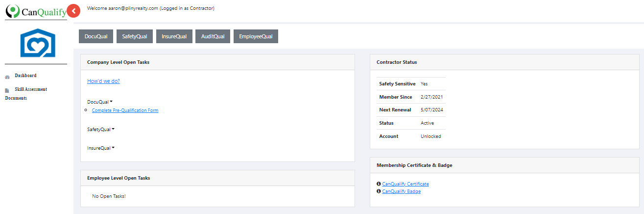Click the Next Renewal label
Viewport: 644px width, 214px height.
click(x=395, y=110)
